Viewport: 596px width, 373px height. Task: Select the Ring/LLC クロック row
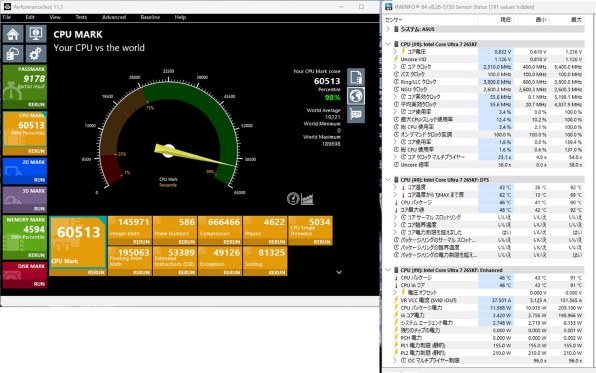(x=488, y=82)
